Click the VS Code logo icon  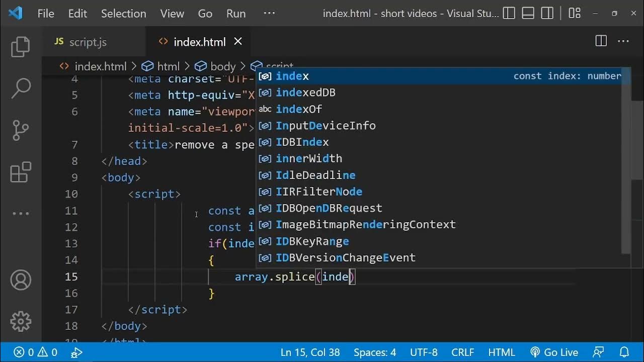pyautogui.click(x=16, y=13)
